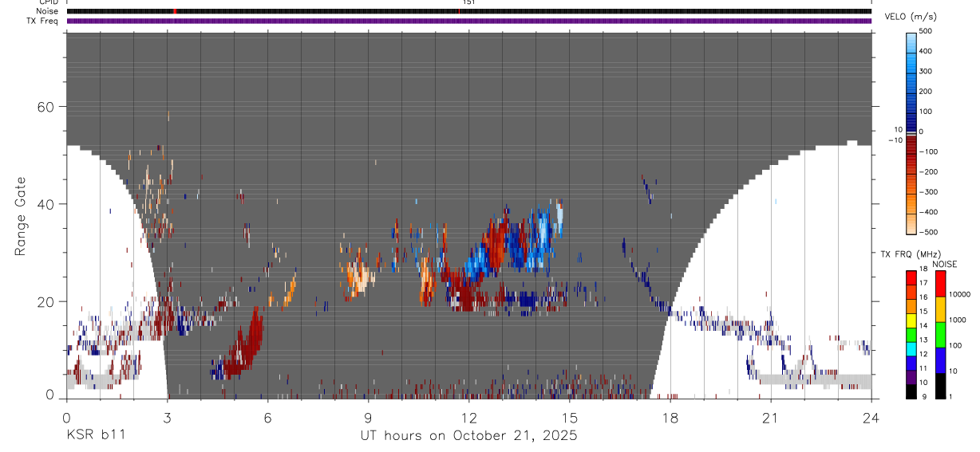Image resolution: width=980 pixels, height=452 pixels.
Task: Click the purple segment of the TX FRQ scale
Action: pyautogui.click(x=911, y=377)
